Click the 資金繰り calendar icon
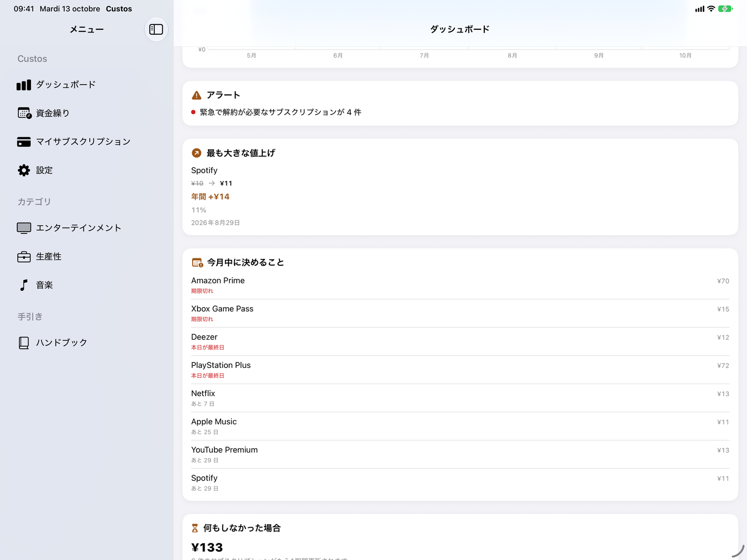 click(24, 113)
